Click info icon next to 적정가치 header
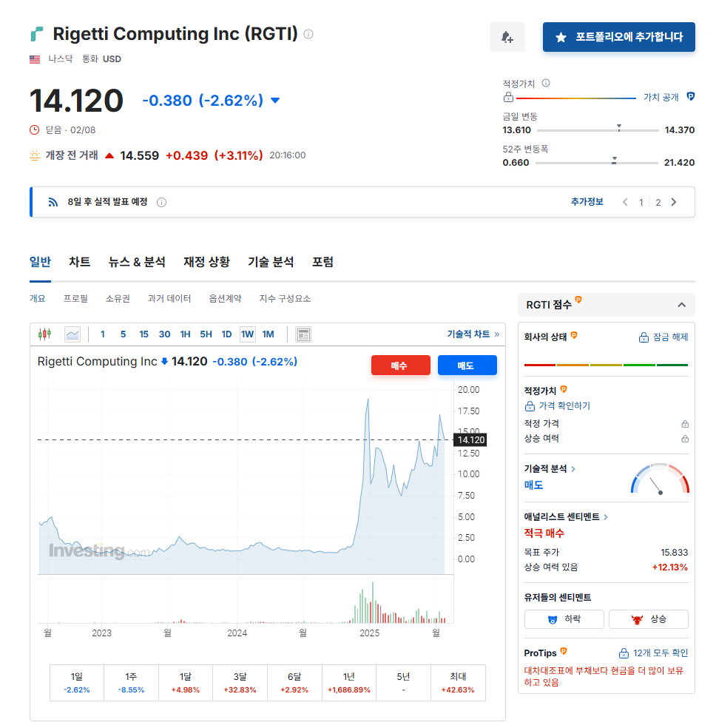The height and width of the screenshot is (728, 716). coord(546,83)
